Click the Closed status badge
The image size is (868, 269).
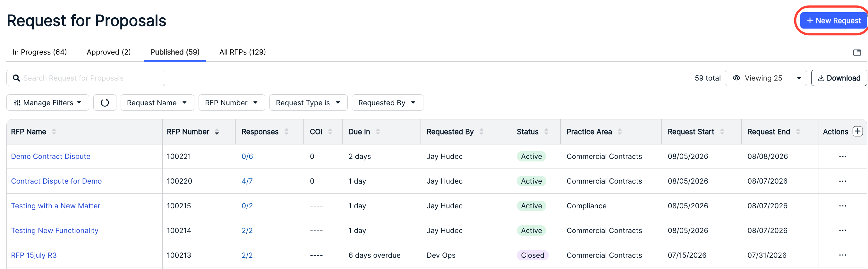[532, 255]
